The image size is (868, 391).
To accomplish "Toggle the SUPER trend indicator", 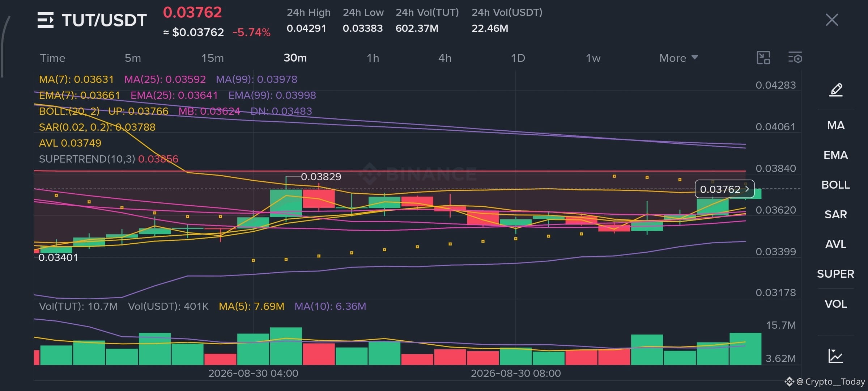I will pos(836,274).
